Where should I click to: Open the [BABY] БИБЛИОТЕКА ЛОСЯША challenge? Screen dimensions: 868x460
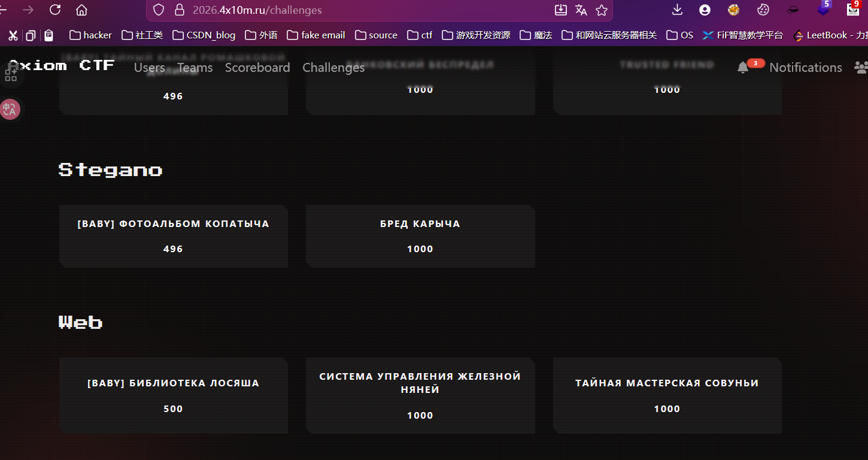(173, 395)
